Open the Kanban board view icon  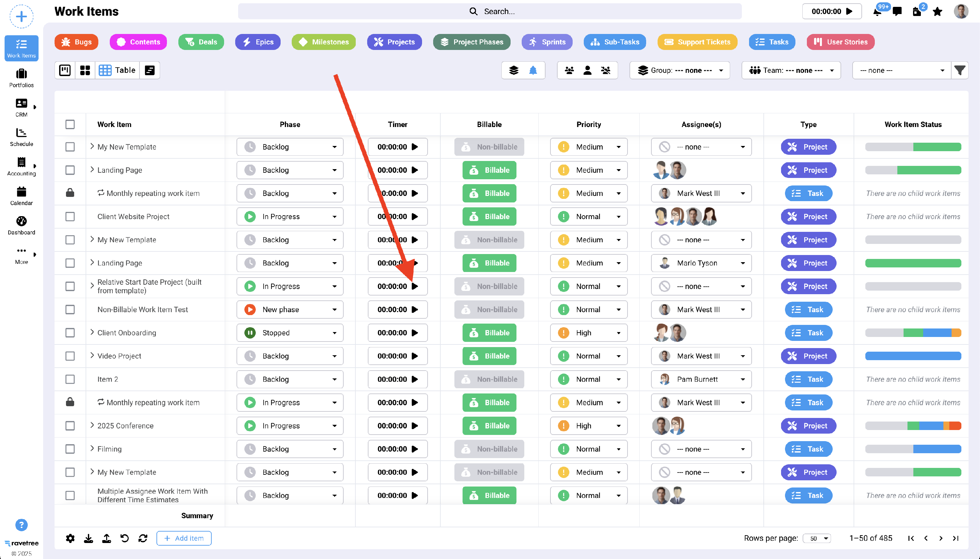(65, 70)
